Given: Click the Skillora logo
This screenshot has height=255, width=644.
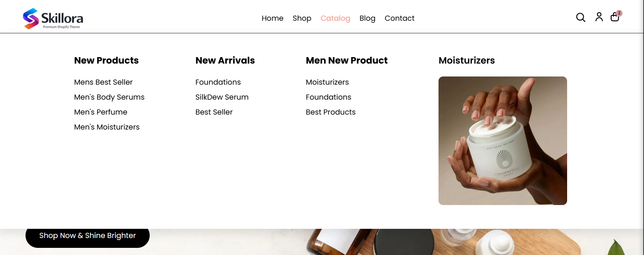Looking at the screenshot, I should [x=53, y=18].
